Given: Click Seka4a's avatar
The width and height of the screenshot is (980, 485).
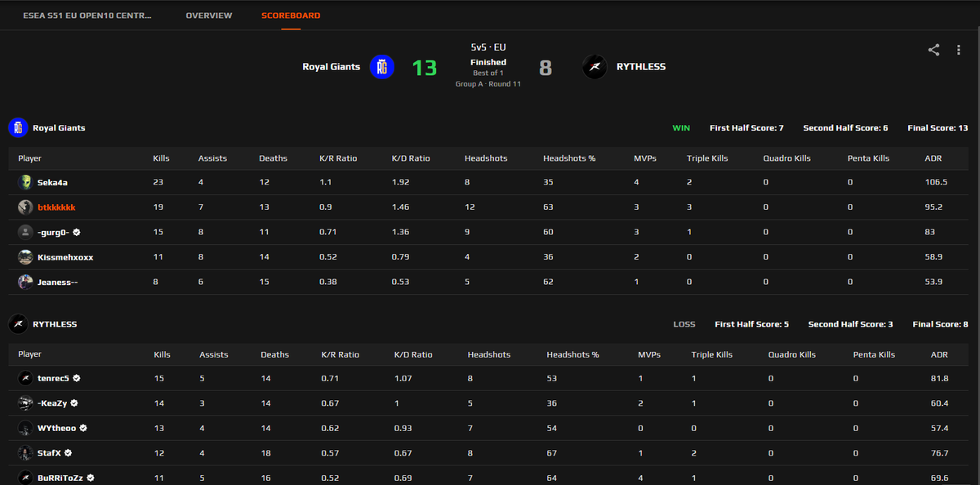Looking at the screenshot, I should pos(25,182).
